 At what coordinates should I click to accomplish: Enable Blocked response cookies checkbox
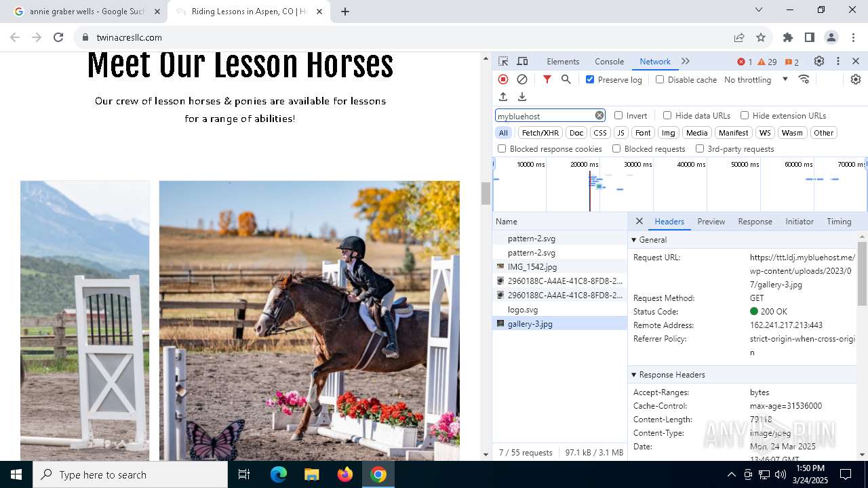coord(502,148)
